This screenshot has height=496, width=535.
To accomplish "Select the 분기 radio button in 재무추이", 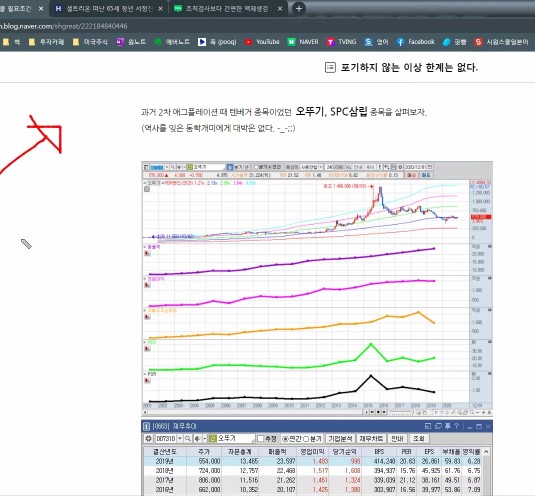I will [x=306, y=439].
